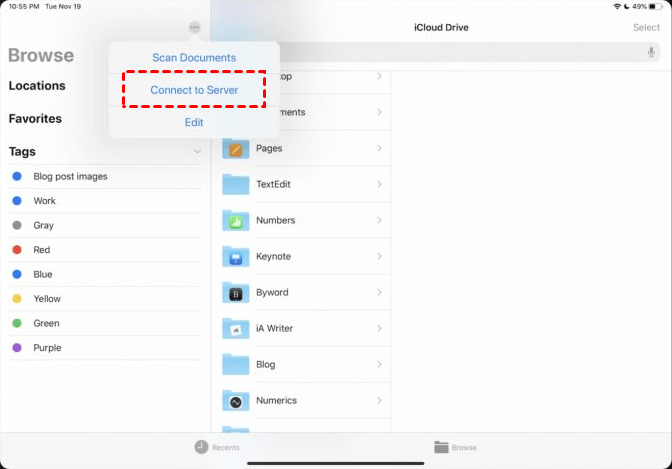Expand the TextEdit row chevron
Viewport: 672px width, 469px height.
coord(379,184)
